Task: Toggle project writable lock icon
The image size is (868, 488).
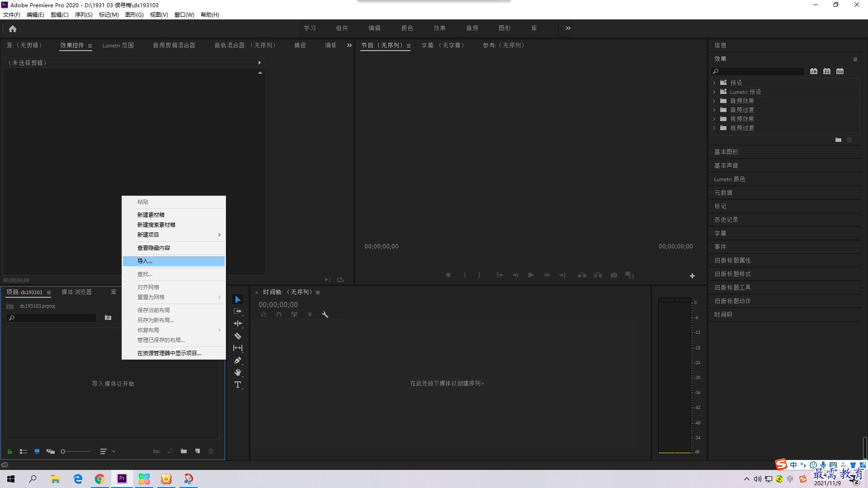Action: 9,451
